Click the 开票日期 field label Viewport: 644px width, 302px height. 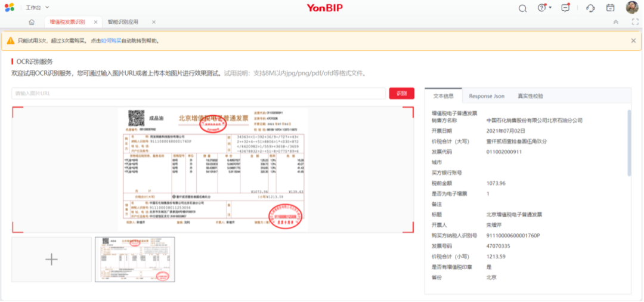click(441, 131)
